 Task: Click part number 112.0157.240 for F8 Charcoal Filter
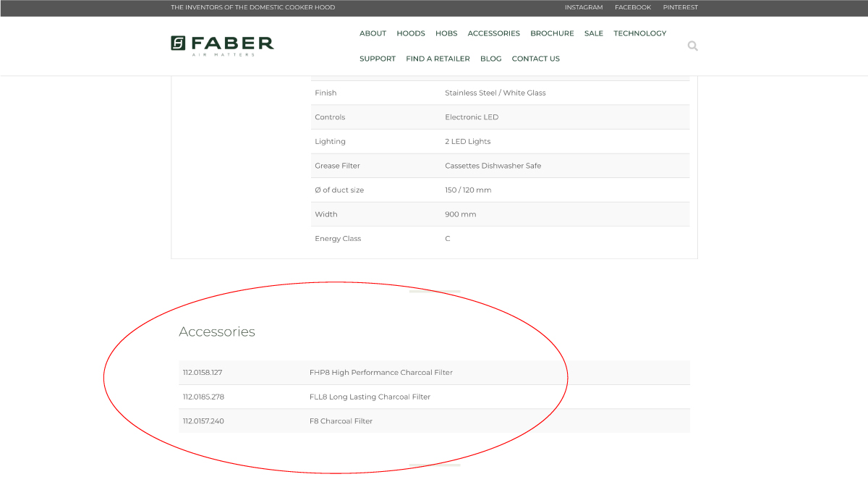[203, 420]
